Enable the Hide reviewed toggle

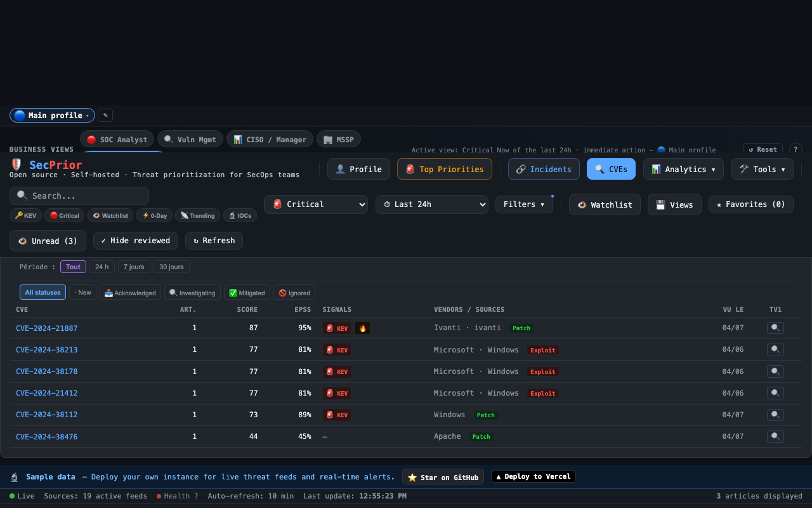tap(136, 241)
